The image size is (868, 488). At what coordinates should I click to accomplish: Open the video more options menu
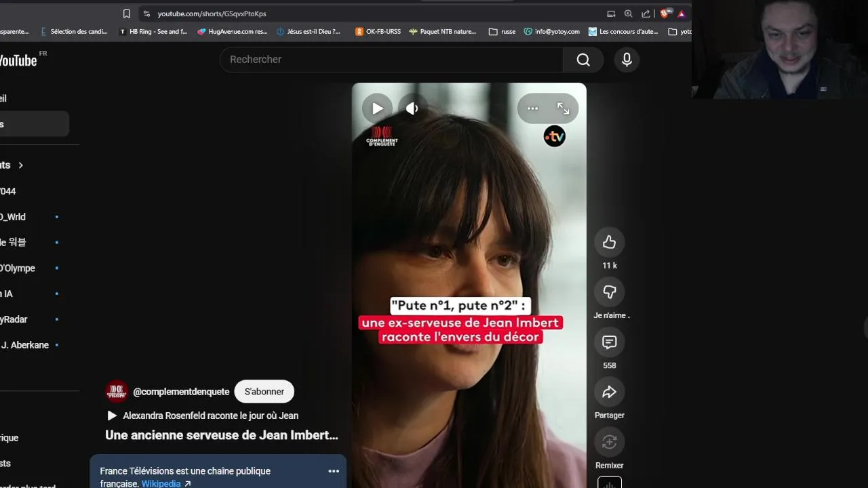pyautogui.click(x=532, y=108)
